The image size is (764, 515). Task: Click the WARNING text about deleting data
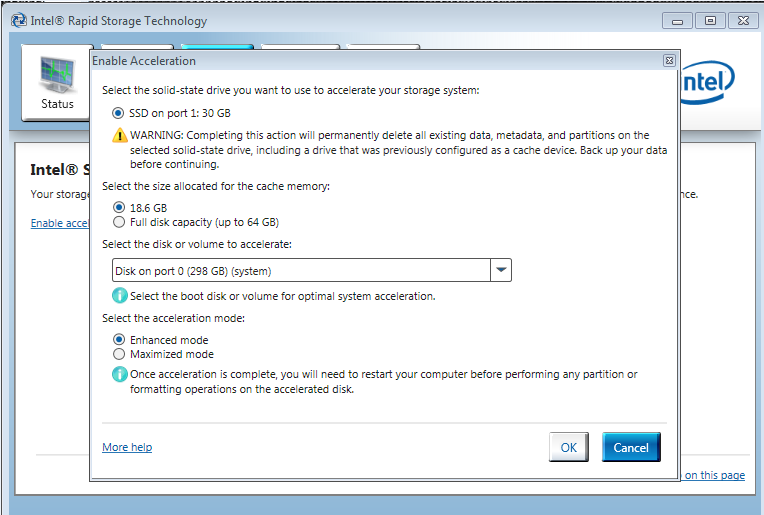pos(399,150)
